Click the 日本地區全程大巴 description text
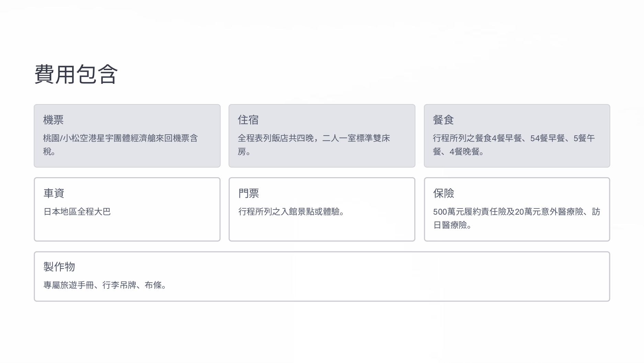 [x=77, y=212]
